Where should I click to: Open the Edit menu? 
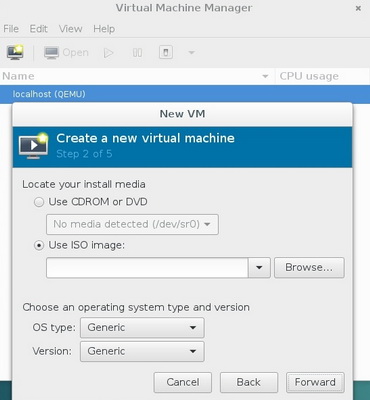click(39, 29)
